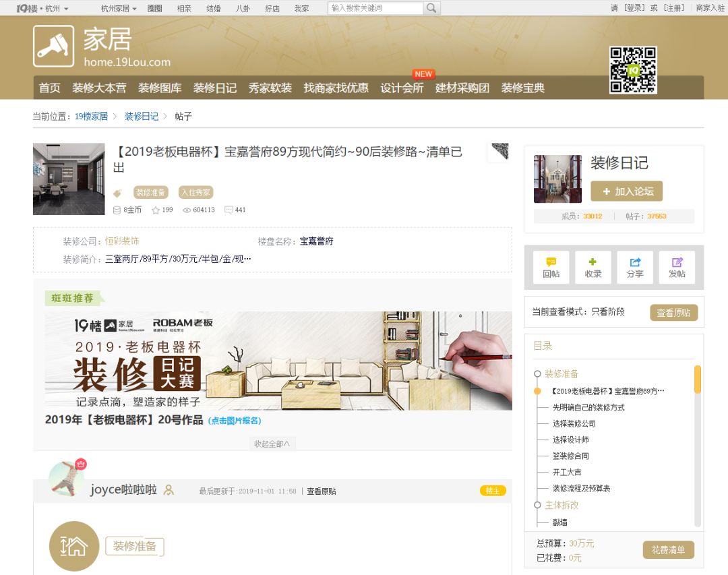
Task: Open the 找商家找优惠 navigation tab
Action: pos(336,88)
